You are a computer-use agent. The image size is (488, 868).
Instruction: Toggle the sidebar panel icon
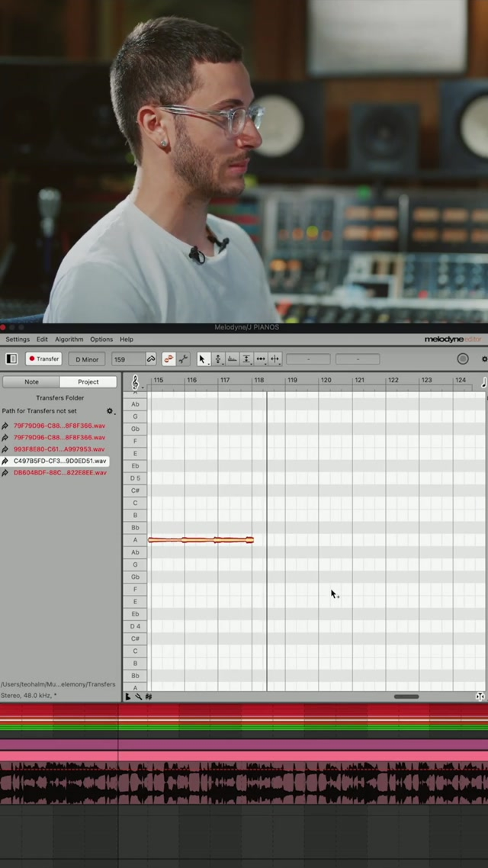[11, 358]
